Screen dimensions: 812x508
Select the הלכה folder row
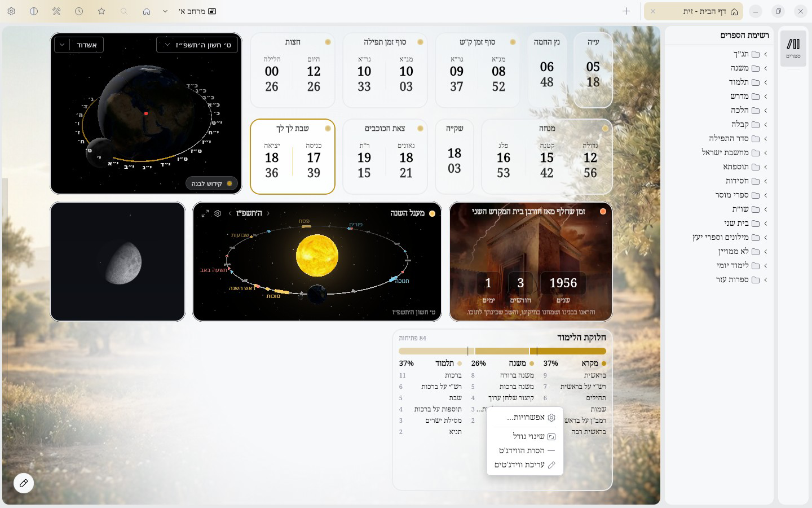point(718,111)
